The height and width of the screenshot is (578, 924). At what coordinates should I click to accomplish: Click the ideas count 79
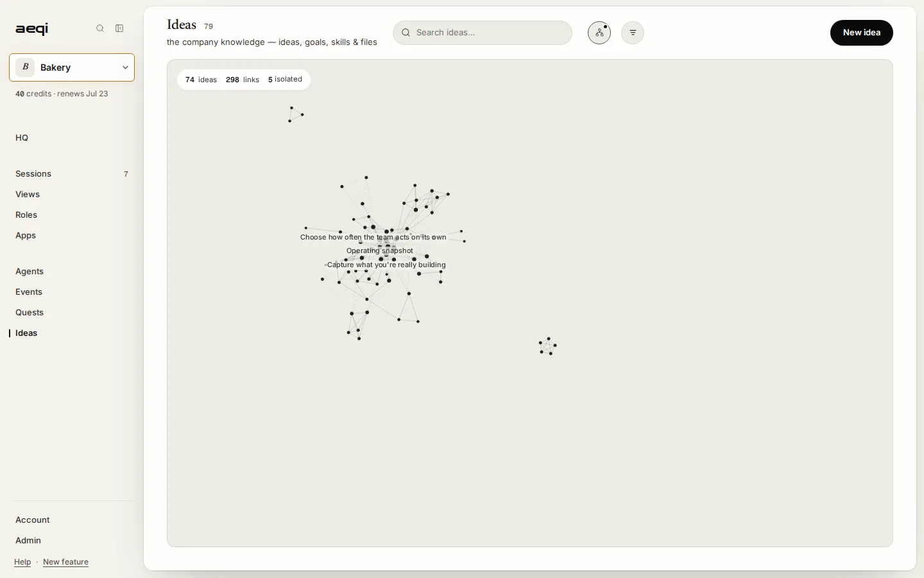[x=209, y=26]
